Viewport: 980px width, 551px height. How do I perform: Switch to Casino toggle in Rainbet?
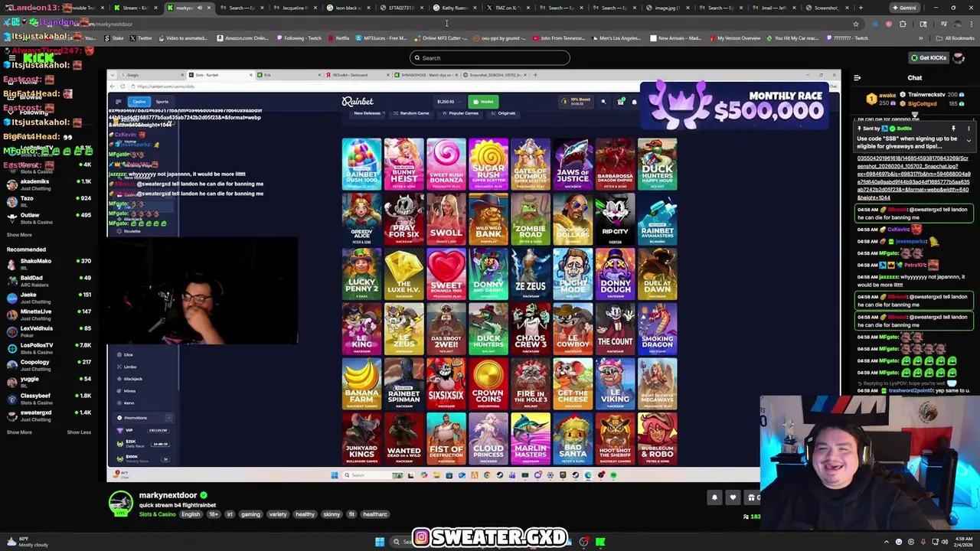139,102
